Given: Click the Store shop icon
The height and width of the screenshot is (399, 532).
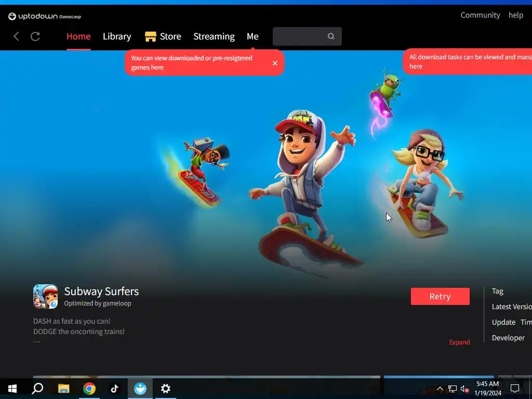Looking at the screenshot, I should (x=151, y=36).
